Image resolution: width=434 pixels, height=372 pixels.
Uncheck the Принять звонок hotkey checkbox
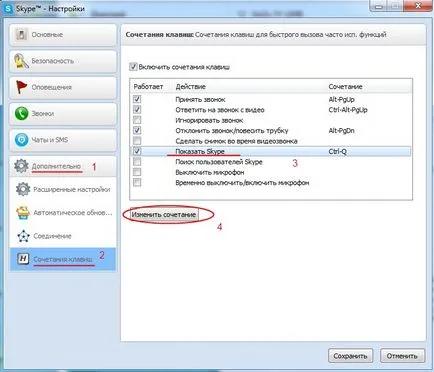(x=137, y=99)
